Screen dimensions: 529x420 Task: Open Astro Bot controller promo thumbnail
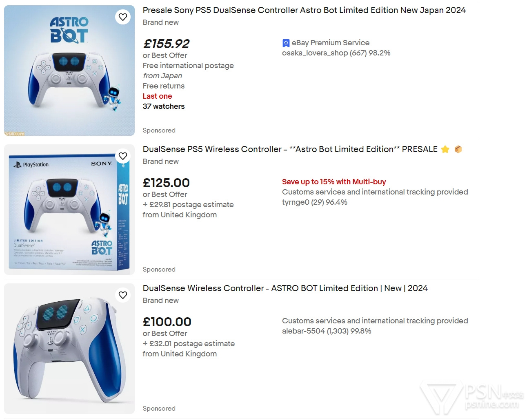tap(69, 71)
